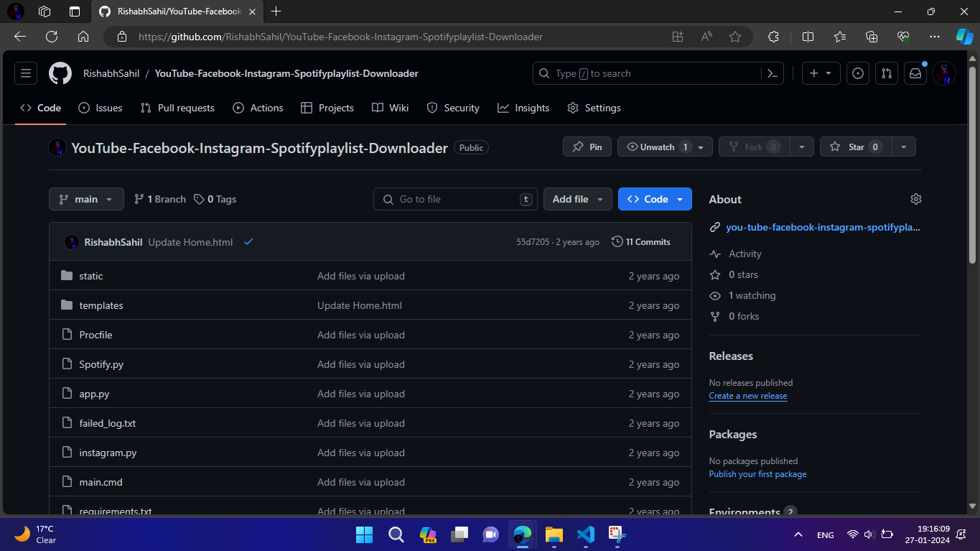This screenshot has height=551, width=980.
Task: Open the instagram.py file
Action: 108,453
